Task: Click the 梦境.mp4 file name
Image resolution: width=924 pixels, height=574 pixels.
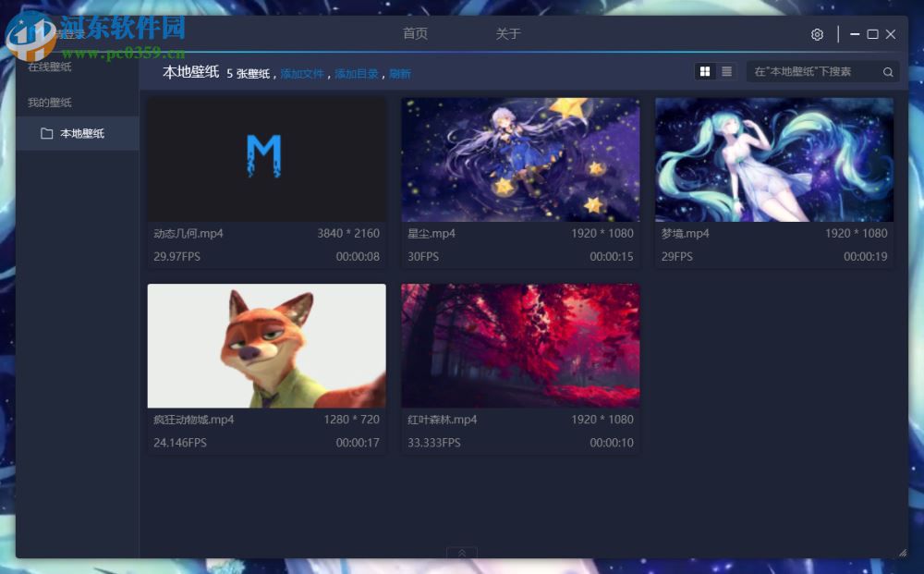Action: (x=686, y=233)
